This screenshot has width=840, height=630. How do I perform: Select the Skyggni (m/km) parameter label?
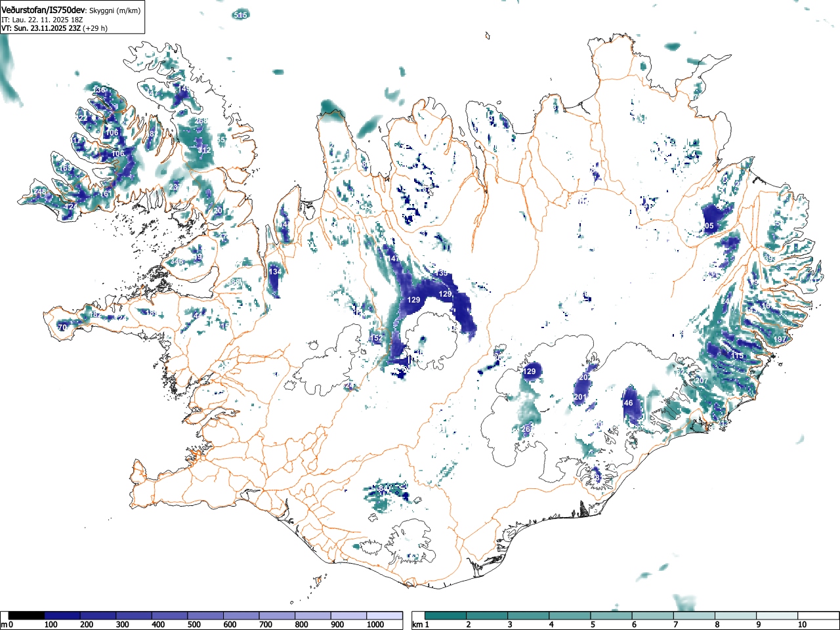114,10
